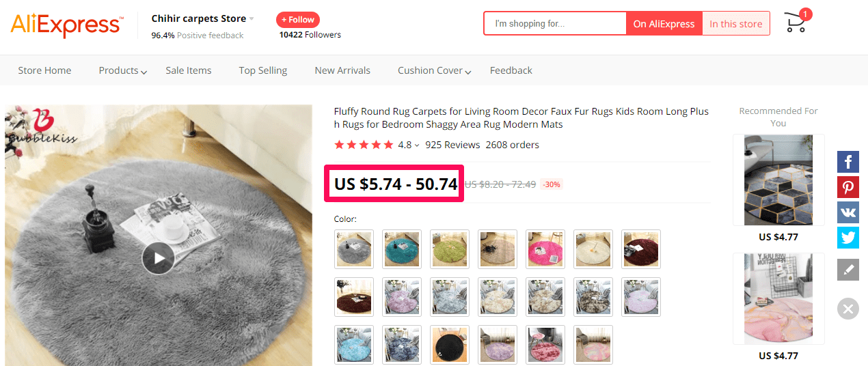
Task: Expand the Cushion Cover menu
Action: coord(434,70)
